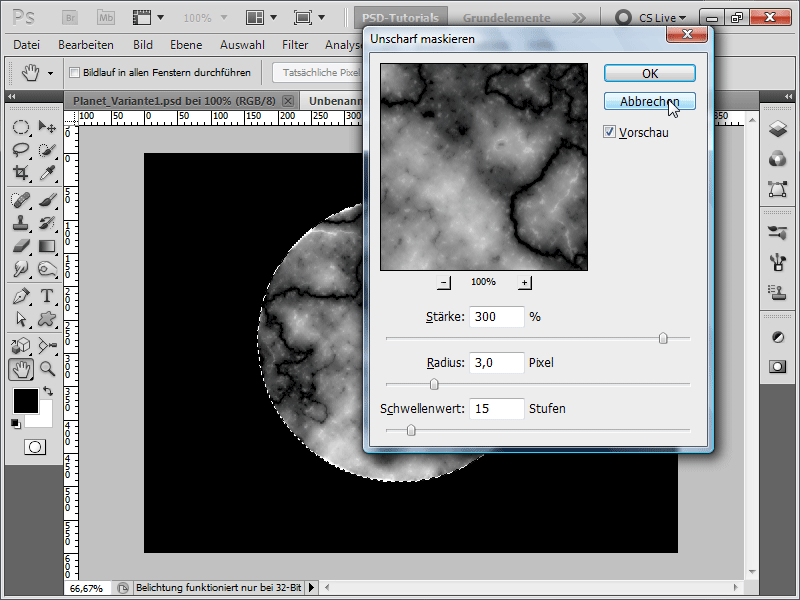Open the Masks panel icon
Image resolution: width=800 pixels, height=600 pixels.
point(778,366)
